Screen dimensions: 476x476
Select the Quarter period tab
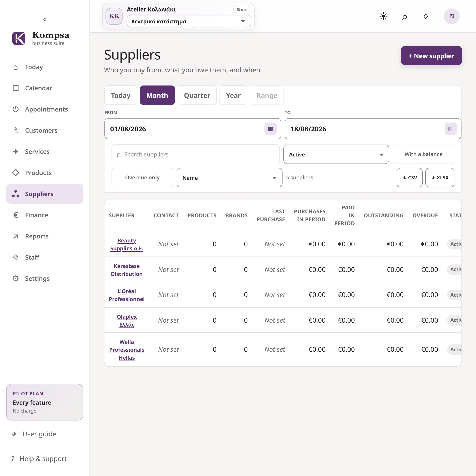pos(197,95)
